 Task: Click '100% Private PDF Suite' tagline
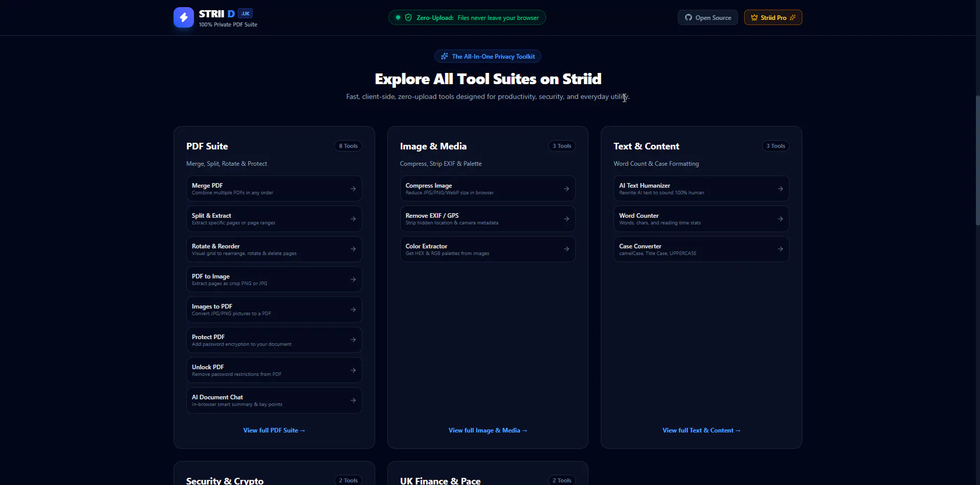click(x=228, y=24)
